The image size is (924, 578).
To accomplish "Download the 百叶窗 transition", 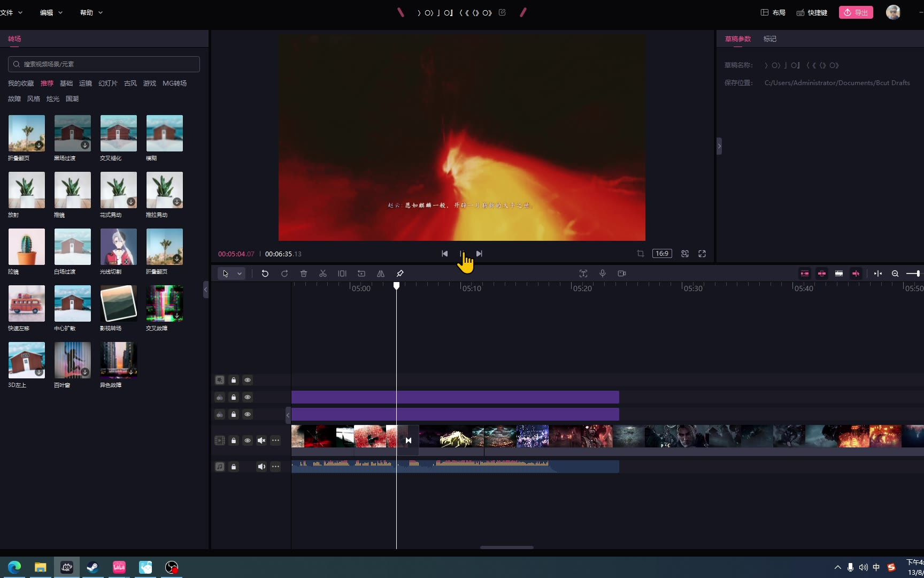I will (85, 372).
